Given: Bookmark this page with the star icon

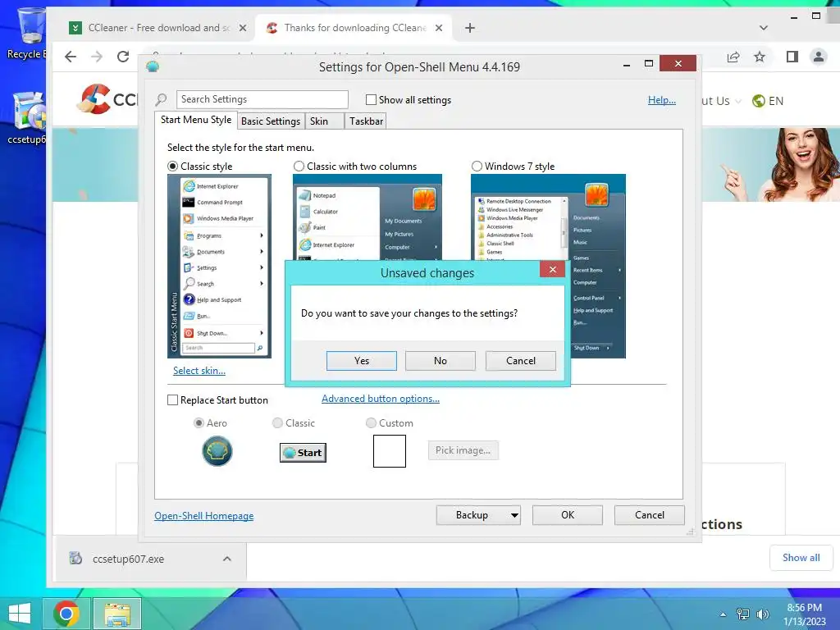Looking at the screenshot, I should (x=760, y=57).
